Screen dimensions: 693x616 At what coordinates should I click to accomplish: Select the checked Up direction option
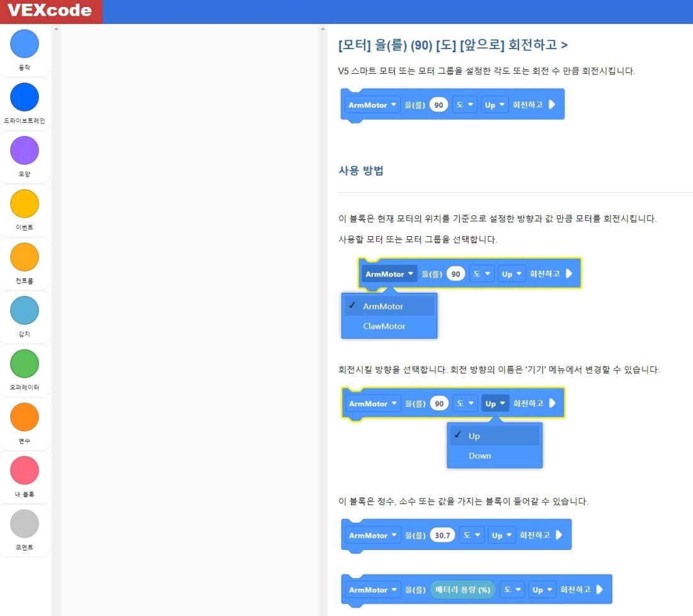pos(495,436)
